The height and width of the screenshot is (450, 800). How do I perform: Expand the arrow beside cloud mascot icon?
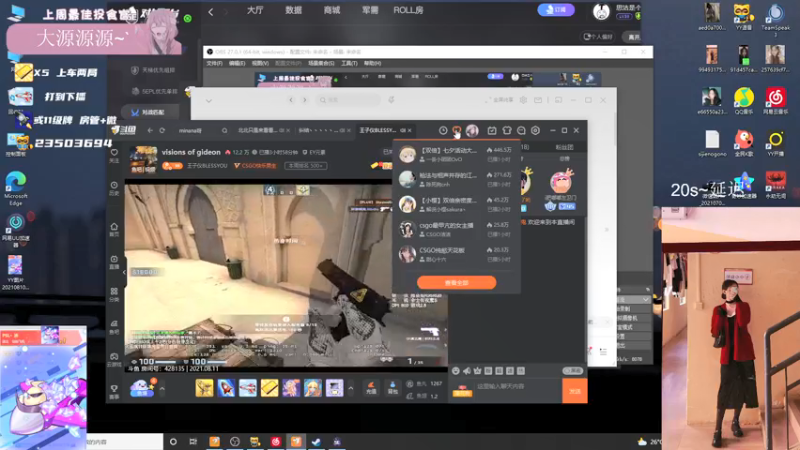tap(162, 389)
